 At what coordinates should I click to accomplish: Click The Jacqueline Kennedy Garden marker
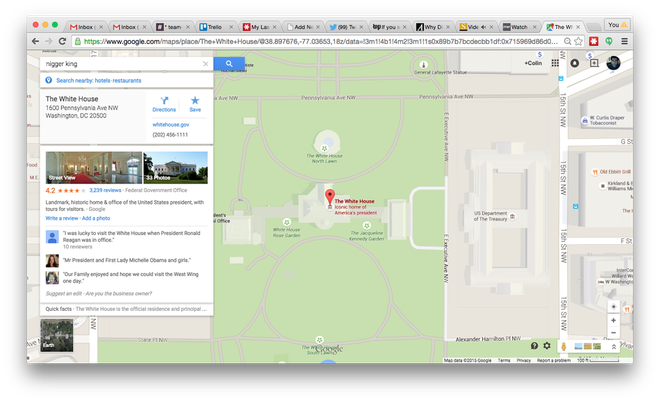click(x=367, y=226)
